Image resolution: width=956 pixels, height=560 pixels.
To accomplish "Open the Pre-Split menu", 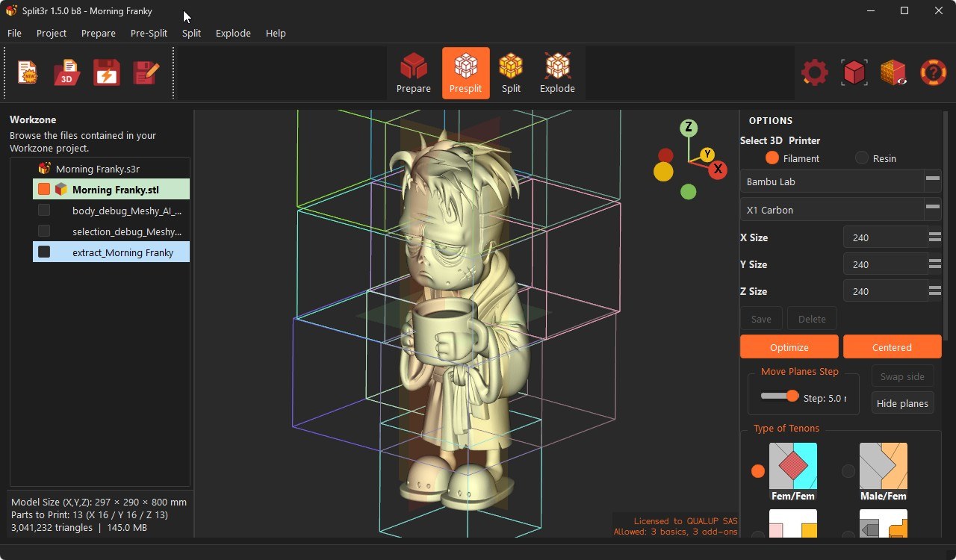I will pyautogui.click(x=149, y=33).
